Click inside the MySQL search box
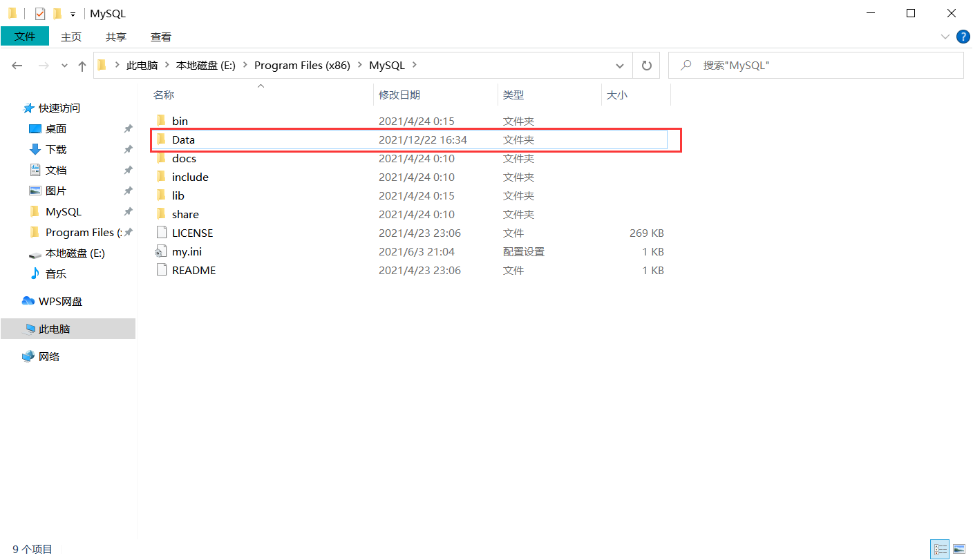The width and height of the screenshot is (973, 560). (795, 65)
